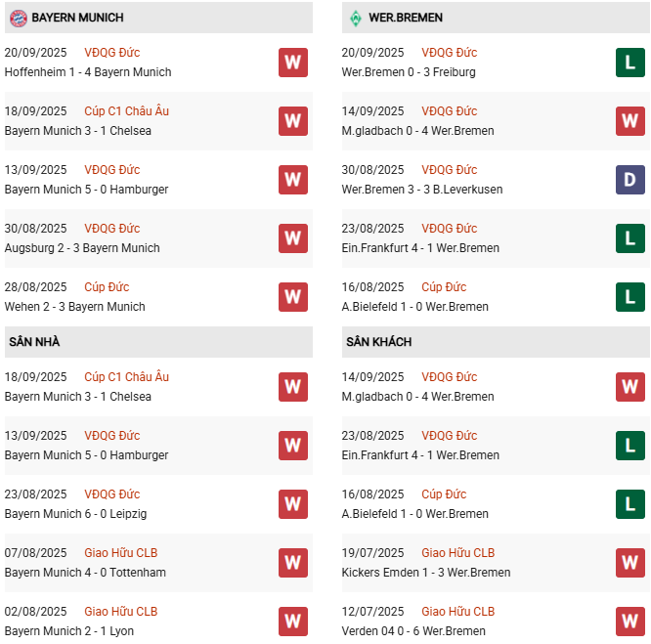This screenshot has height=644, width=651.
Task: Click the W badge for Verden 04 match
Action: pos(630,622)
